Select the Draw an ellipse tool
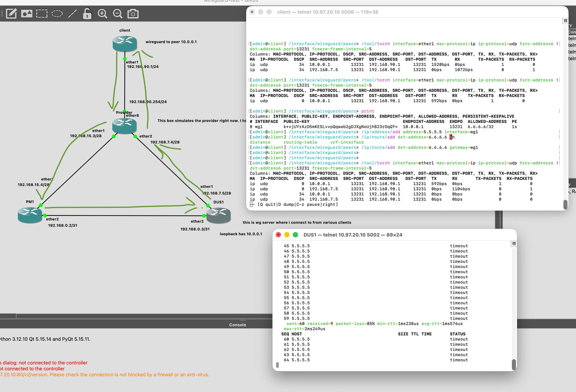Screen dimensions: 576x392 tap(57, 13)
